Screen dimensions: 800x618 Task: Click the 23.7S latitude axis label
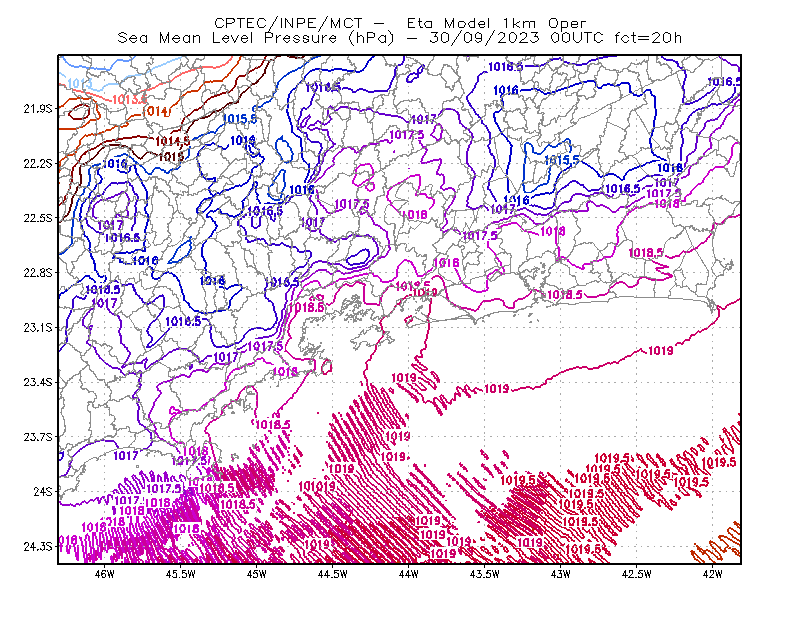point(38,437)
